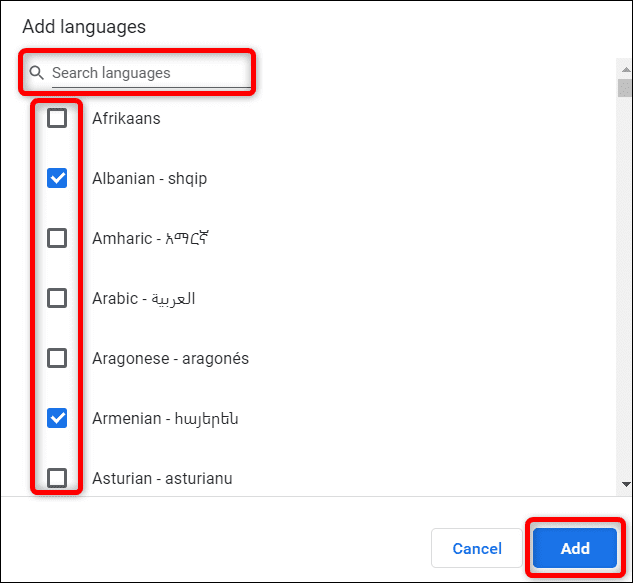Cancel the Add languages dialog

pos(477,548)
